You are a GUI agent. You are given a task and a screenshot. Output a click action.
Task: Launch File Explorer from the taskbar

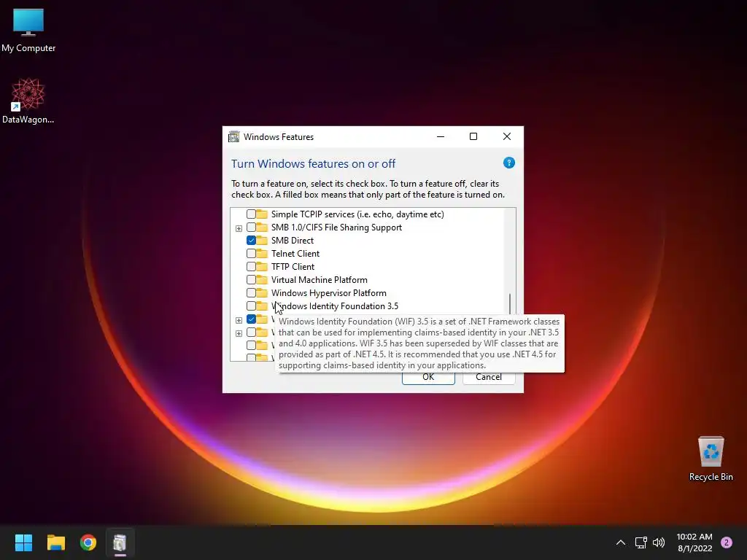(55, 542)
